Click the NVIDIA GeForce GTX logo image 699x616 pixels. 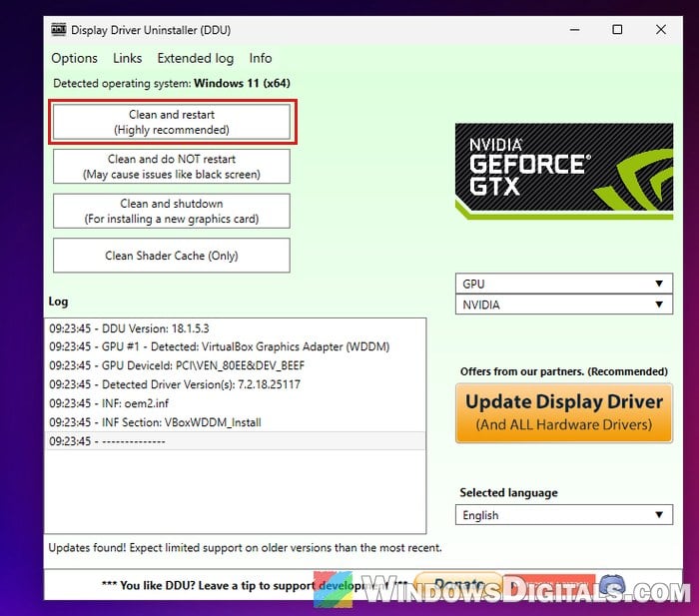point(564,171)
